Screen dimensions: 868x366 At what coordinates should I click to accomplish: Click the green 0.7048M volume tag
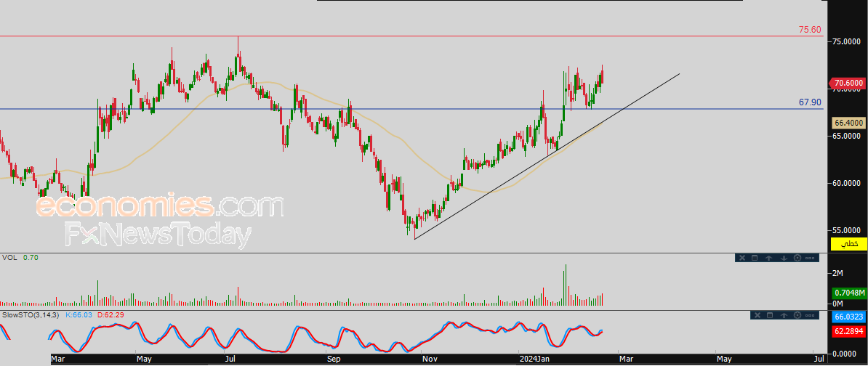coord(848,293)
